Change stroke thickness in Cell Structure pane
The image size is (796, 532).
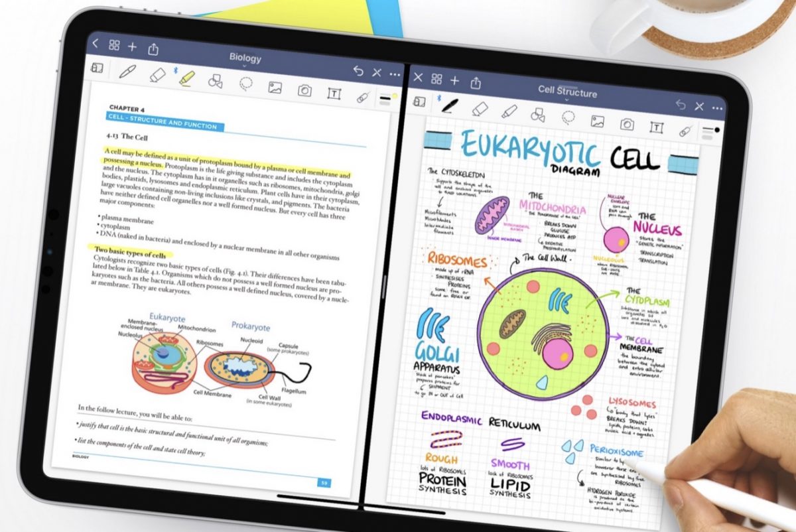tap(707, 133)
